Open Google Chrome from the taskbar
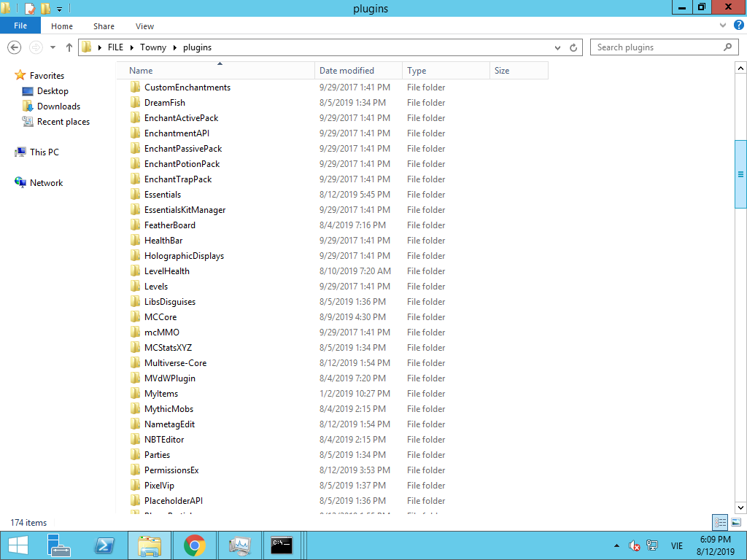Screen dimensions: 747x560 194,545
